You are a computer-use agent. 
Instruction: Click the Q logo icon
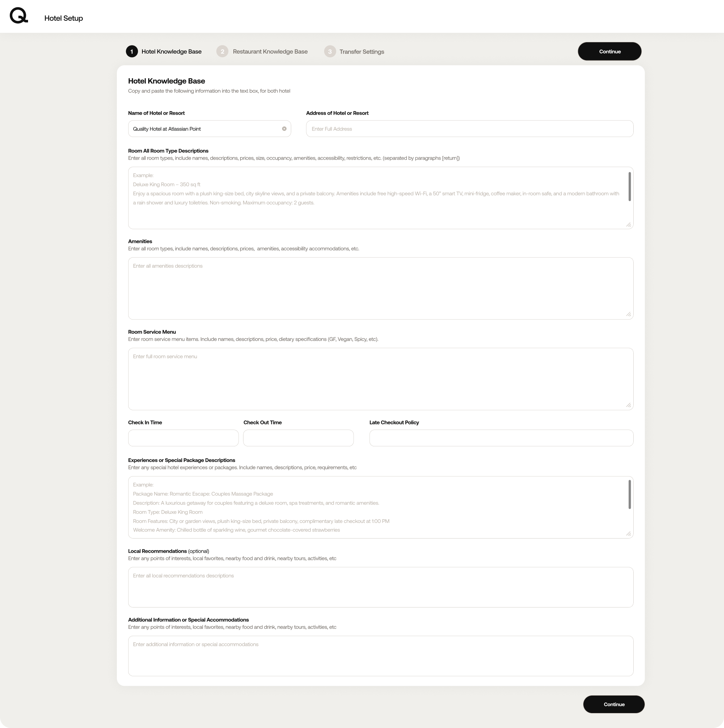click(x=19, y=16)
